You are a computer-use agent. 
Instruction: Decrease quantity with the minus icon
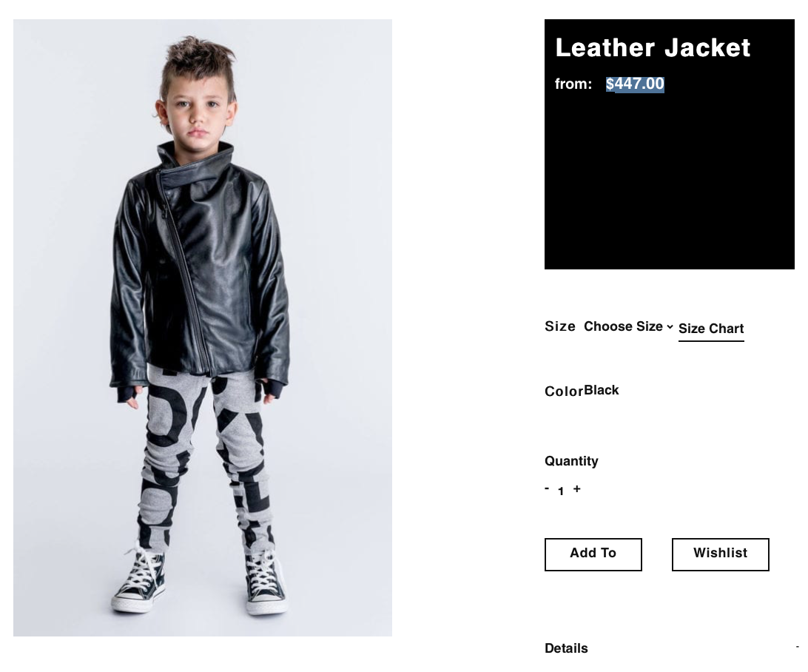[x=548, y=488]
